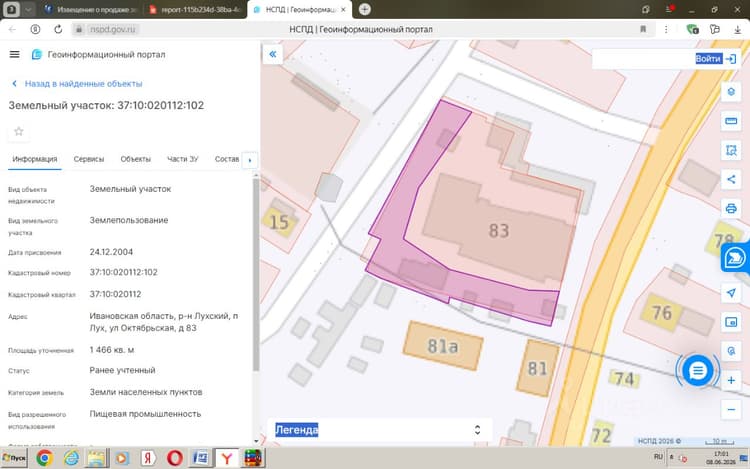This screenshot has width=750, height=469.
Task: Select the ruler measurement tool
Action: (731, 121)
